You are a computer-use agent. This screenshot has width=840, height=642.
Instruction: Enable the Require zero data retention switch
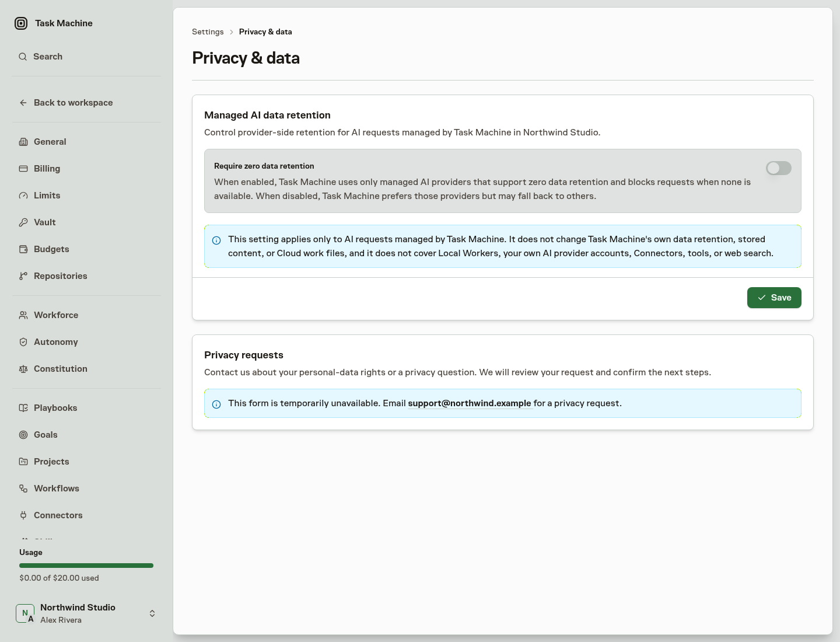779,168
